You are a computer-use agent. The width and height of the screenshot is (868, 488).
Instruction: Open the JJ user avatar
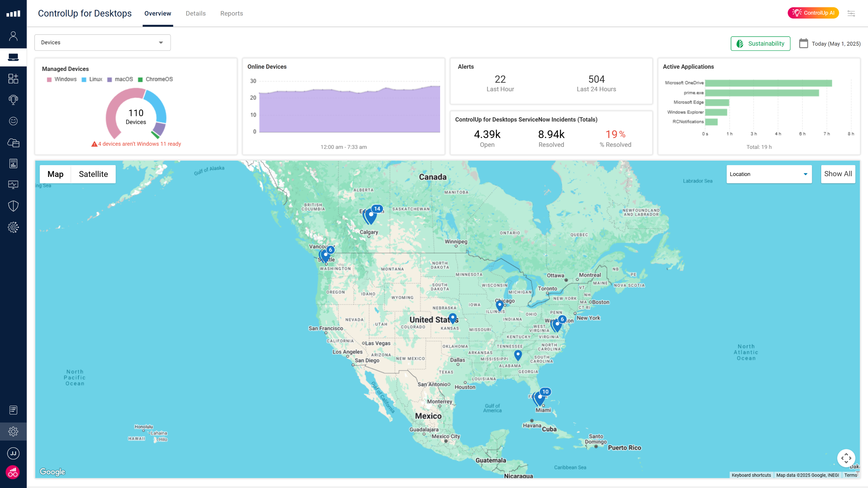[x=13, y=453]
